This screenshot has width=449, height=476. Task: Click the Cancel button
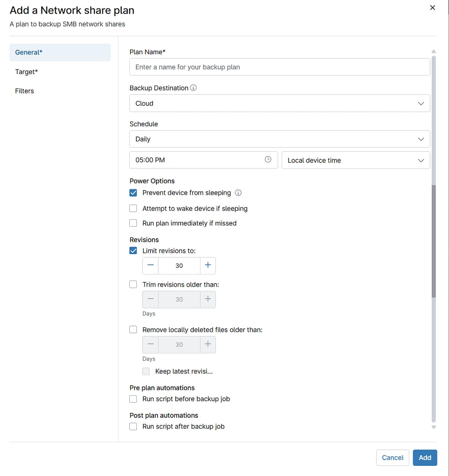click(x=392, y=457)
